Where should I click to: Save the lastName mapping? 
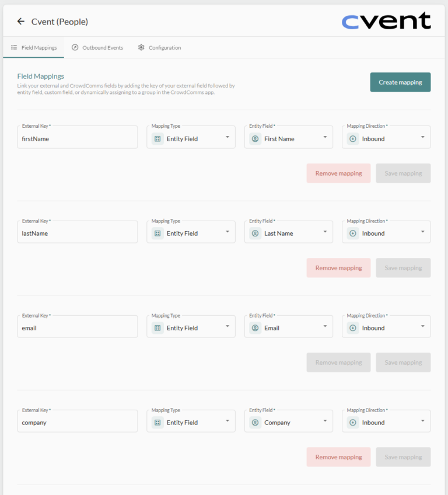pos(403,268)
